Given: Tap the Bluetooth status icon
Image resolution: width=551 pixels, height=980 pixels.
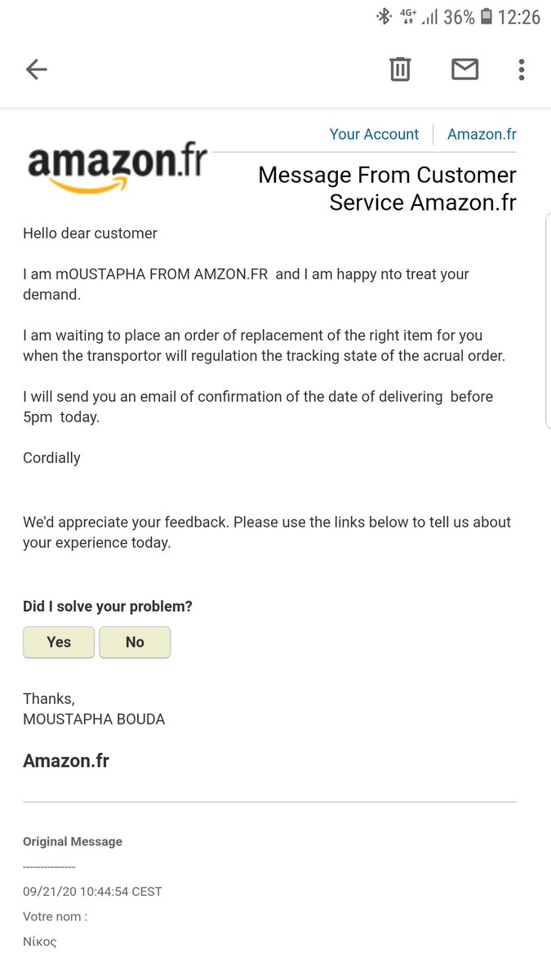Looking at the screenshot, I should (x=384, y=16).
